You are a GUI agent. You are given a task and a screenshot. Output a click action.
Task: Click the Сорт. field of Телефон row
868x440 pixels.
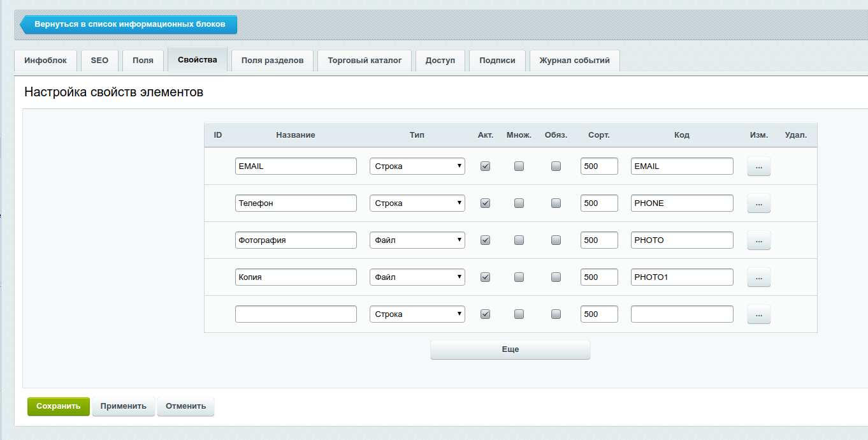click(599, 203)
